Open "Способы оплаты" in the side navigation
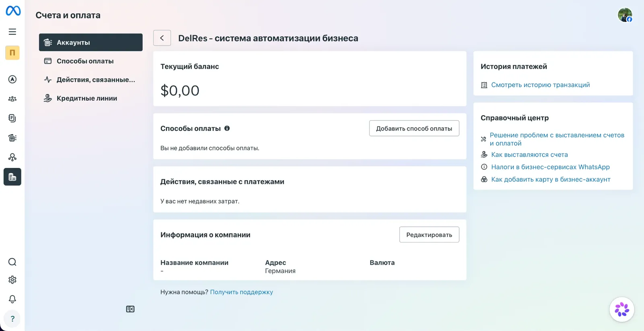The width and height of the screenshot is (644, 331). click(x=91, y=61)
